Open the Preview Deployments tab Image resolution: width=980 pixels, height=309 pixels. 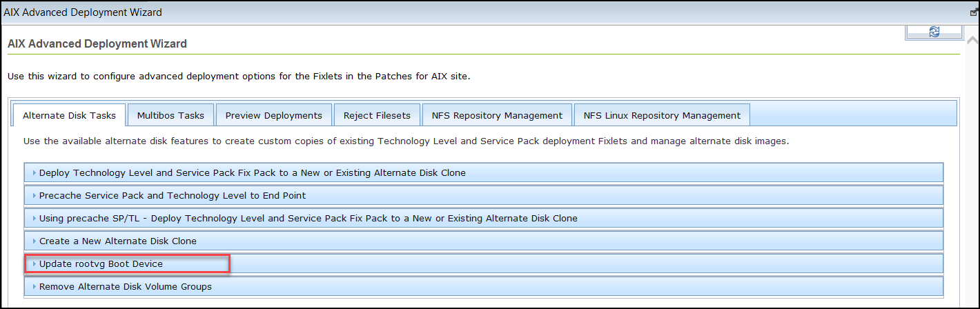point(274,115)
